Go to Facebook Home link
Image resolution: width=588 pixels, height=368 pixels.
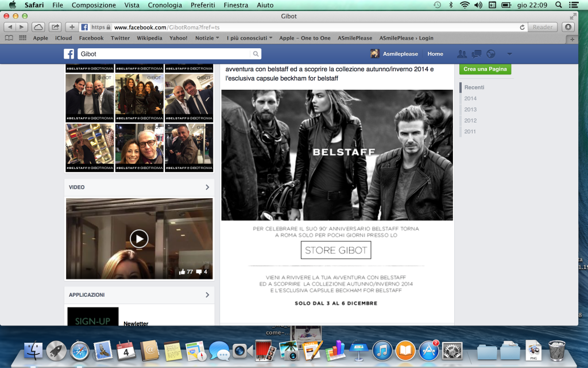click(x=435, y=54)
